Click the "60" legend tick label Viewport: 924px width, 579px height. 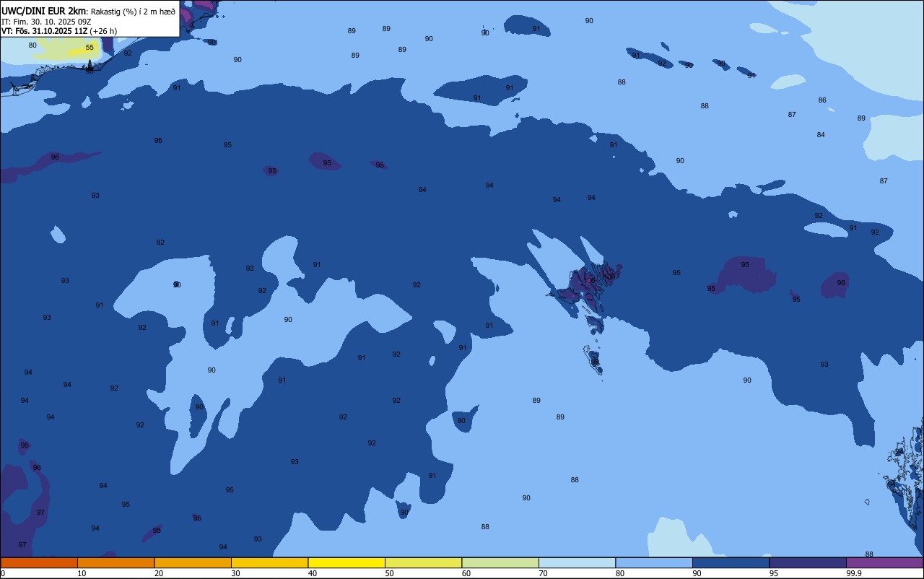tap(466, 573)
